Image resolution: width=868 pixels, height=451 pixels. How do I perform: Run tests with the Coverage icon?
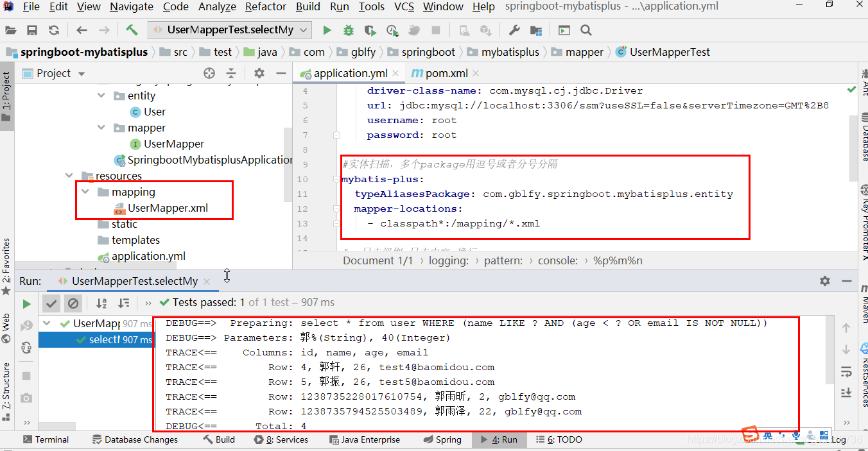tap(369, 30)
